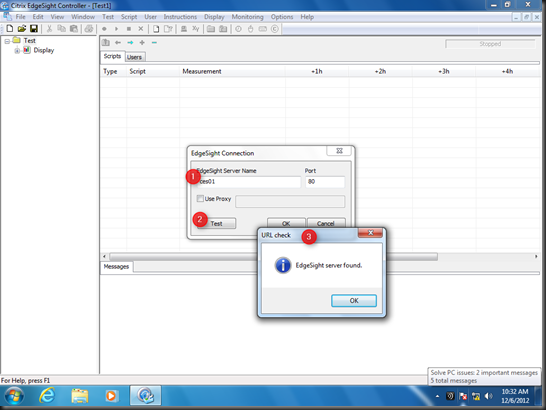Select the Test folder in tree
The width and height of the screenshot is (546, 410).
(29, 40)
